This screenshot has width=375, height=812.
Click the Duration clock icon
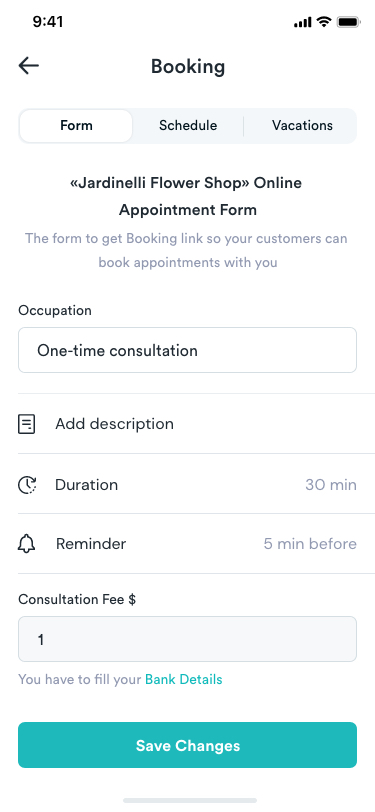(x=27, y=485)
